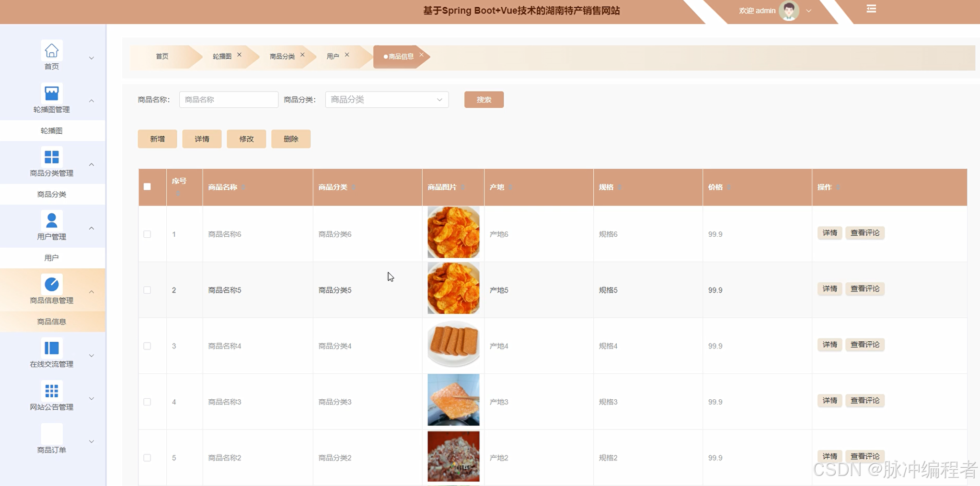Click the 新增 add button
This screenshot has height=486, width=980.
coord(157,139)
